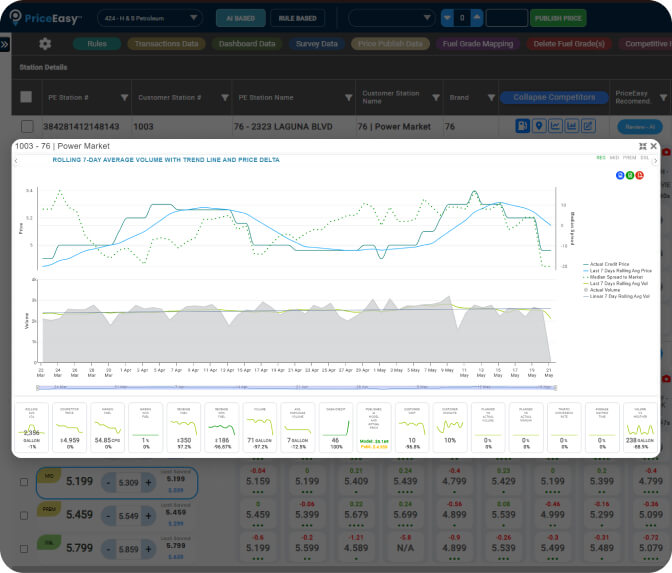Increase the price offset with the up arrow

477,18
